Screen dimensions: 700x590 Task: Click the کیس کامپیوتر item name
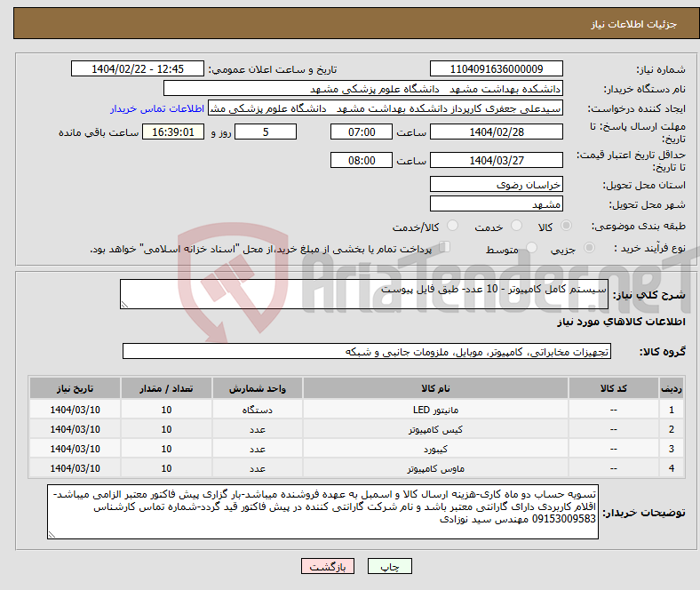tap(435, 429)
